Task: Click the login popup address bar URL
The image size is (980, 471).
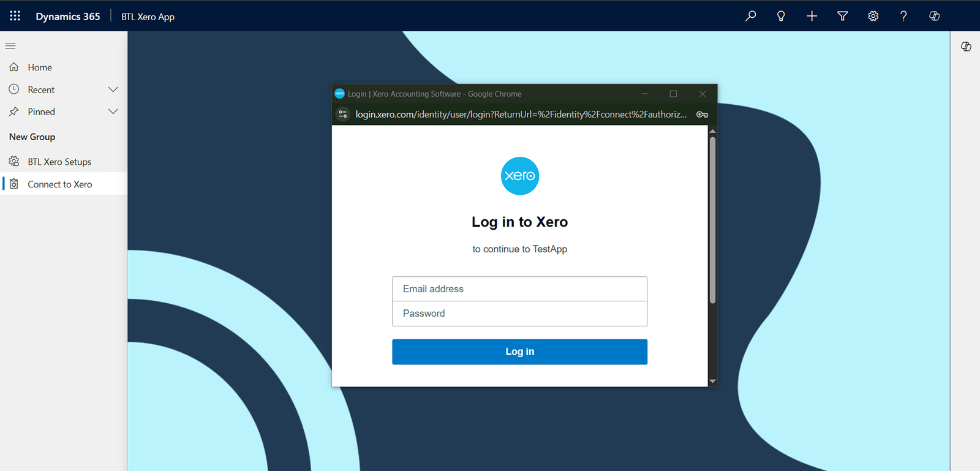Action: click(521, 115)
